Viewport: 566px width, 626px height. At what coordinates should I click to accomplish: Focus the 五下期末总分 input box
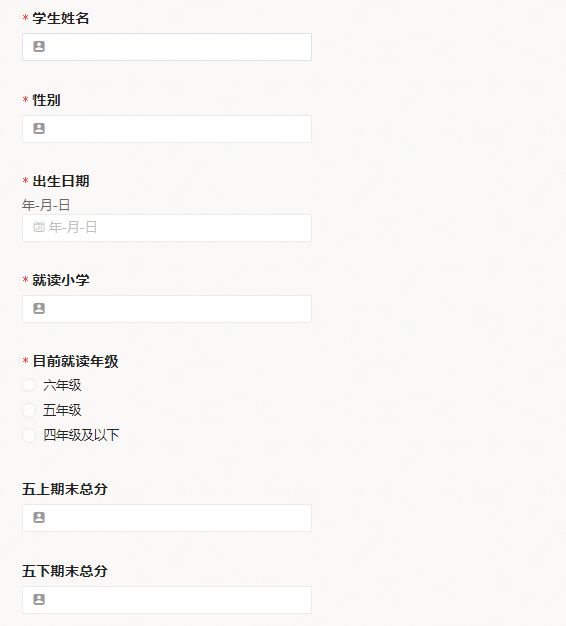167,600
